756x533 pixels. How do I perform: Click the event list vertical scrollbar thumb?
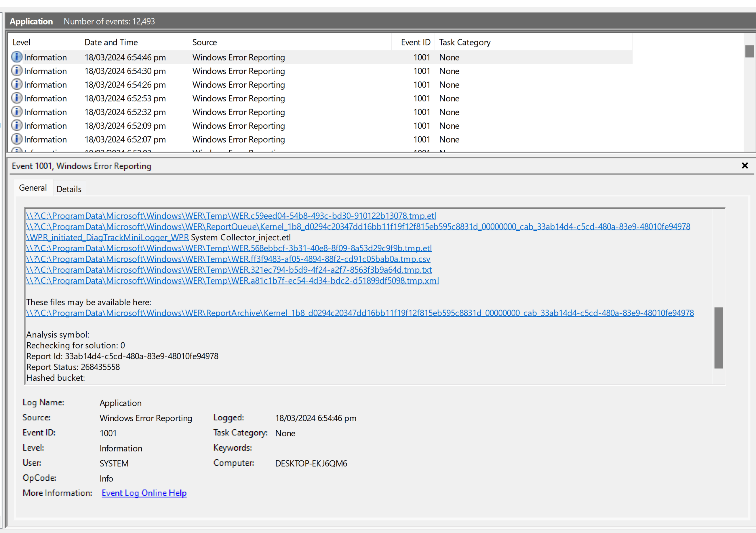pos(749,51)
